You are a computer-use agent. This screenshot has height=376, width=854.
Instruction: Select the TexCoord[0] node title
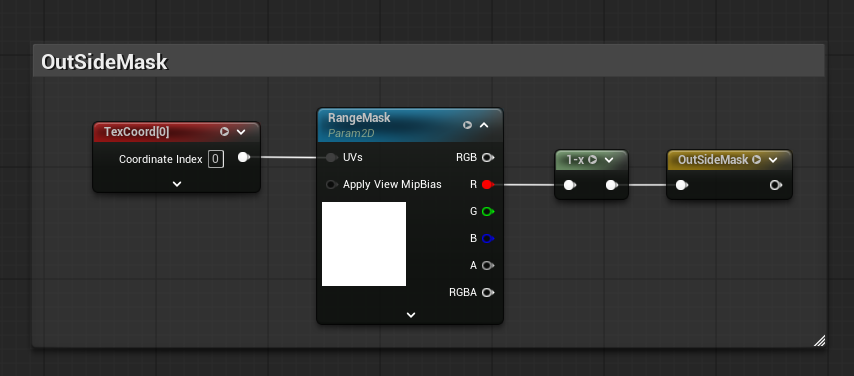(x=137, y=132)
